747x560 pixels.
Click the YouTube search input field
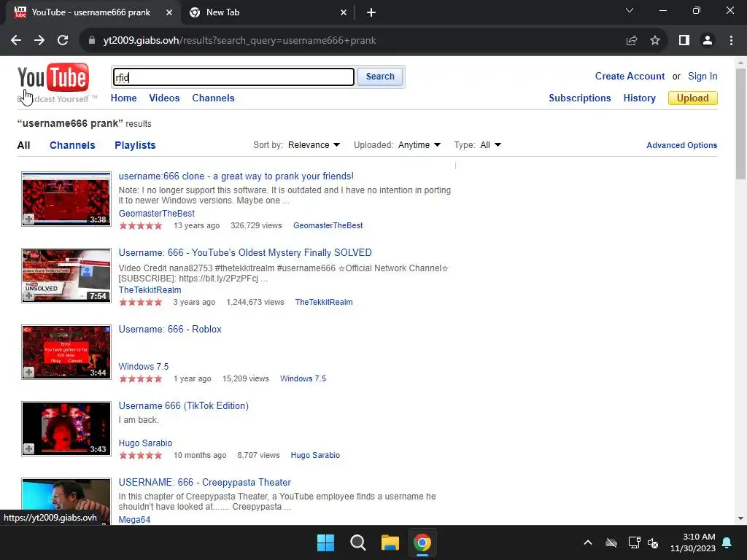pyautogui.click(x=233, y=77)
